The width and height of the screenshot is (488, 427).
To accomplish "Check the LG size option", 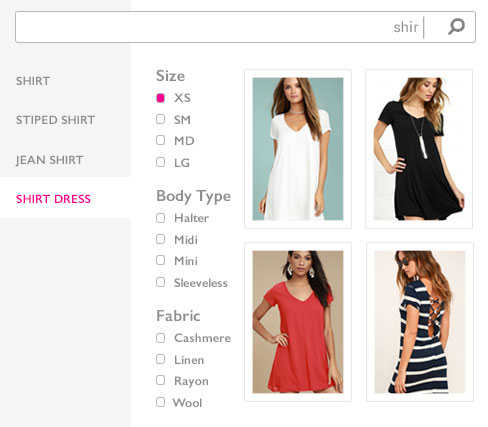I will coord(160,162).
